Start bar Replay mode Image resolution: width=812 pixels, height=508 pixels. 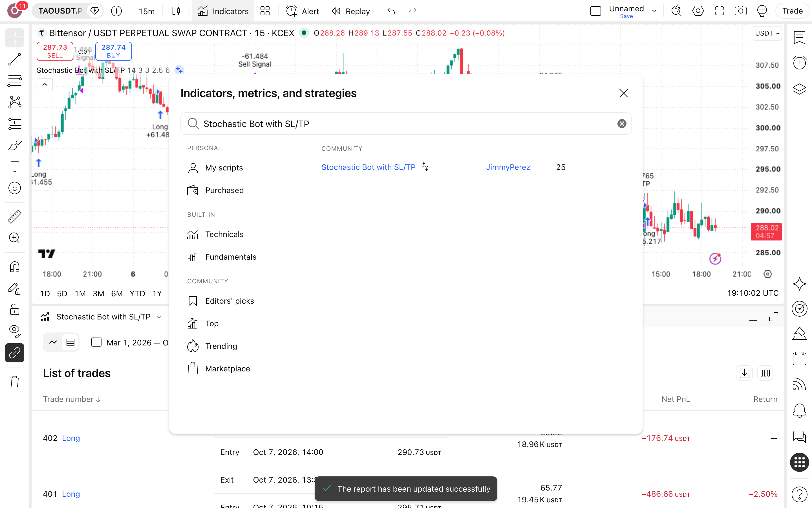click(350, 11)
